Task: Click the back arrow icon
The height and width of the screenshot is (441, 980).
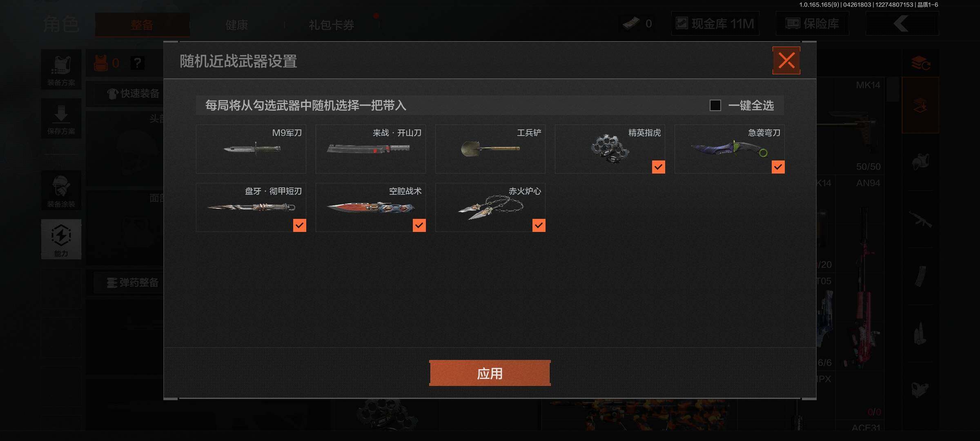Action: [902, 24]
